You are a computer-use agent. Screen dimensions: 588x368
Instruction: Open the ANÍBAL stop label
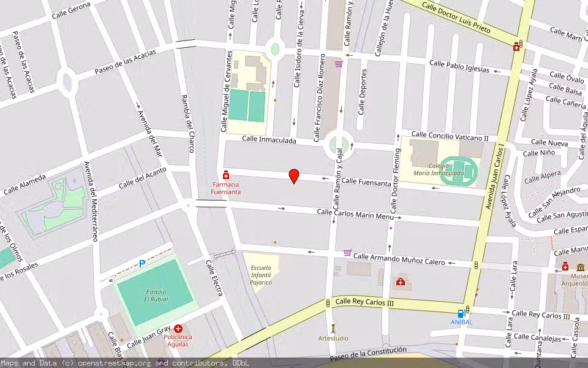(x=461, y=322)
